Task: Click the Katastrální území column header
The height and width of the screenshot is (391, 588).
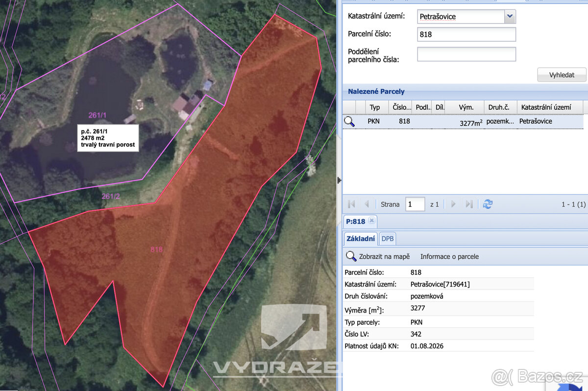Action: click(x=550, y=107)
